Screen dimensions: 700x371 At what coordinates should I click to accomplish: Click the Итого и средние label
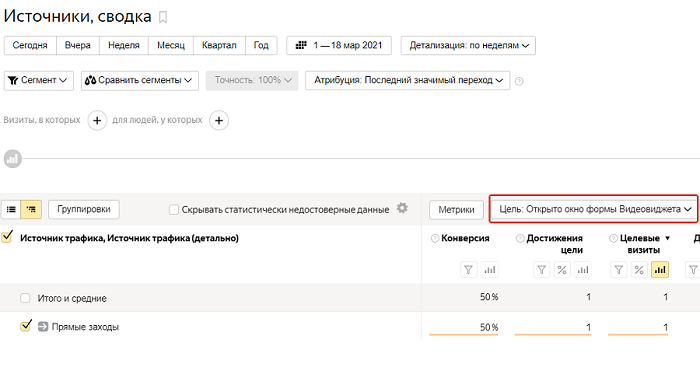(72, 298)
